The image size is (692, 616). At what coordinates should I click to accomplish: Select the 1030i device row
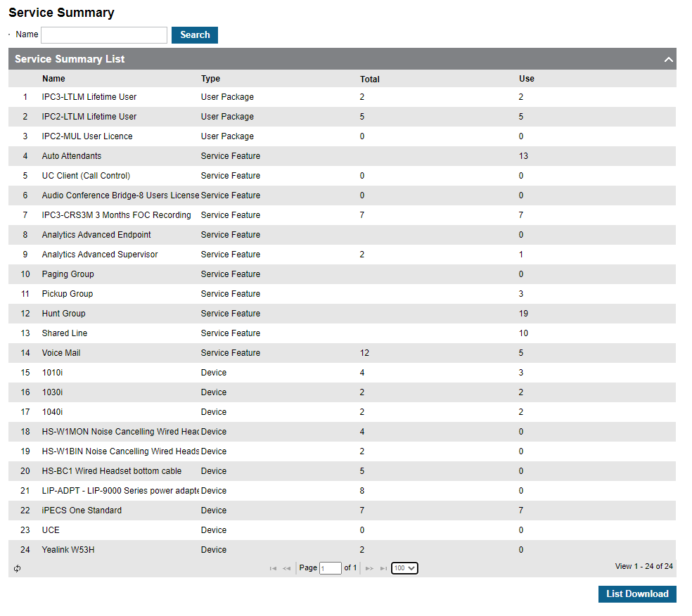pyautogui.click(x=342, y=392)
